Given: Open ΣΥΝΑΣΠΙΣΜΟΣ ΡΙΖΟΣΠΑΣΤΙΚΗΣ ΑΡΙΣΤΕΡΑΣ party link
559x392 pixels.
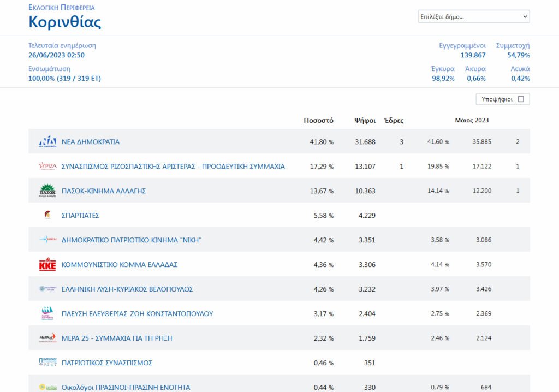Looking at the screenshot, I should pos(173,166).
